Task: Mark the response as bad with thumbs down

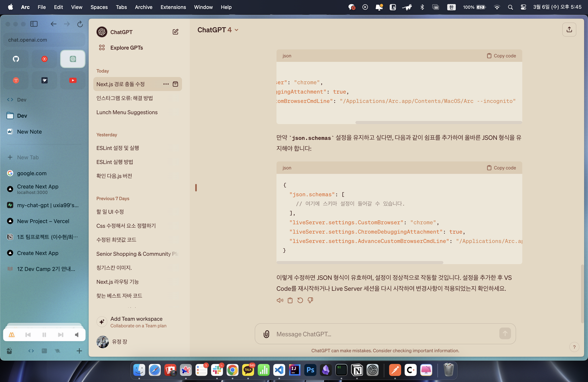Action: 310,301
